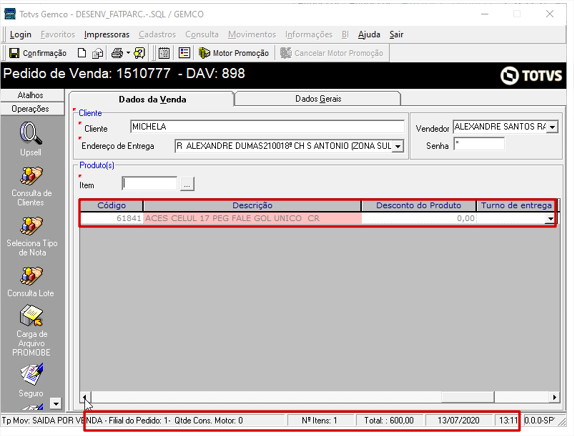Open Consulta de Clientes shortcut
The width and height of the screenshot is (574, 436).
pyautogui.click(x=31, y=186)
